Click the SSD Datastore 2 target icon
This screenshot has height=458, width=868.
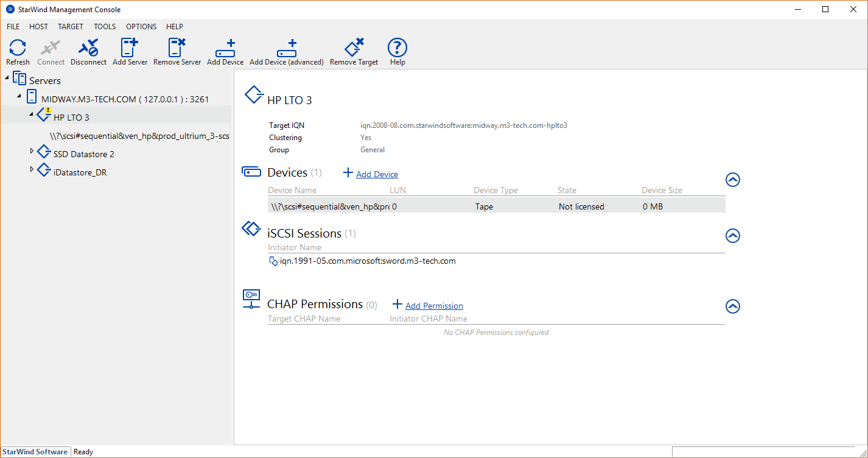point(44,152)
